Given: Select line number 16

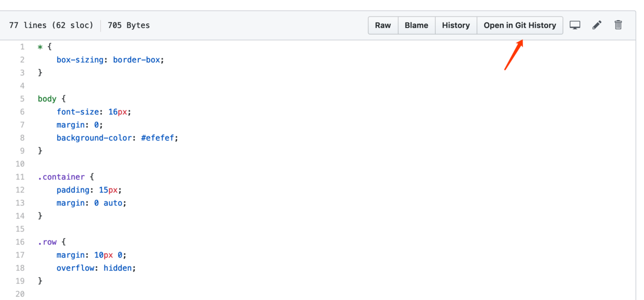Looking at the screenshot, I should tap(20, 241).
